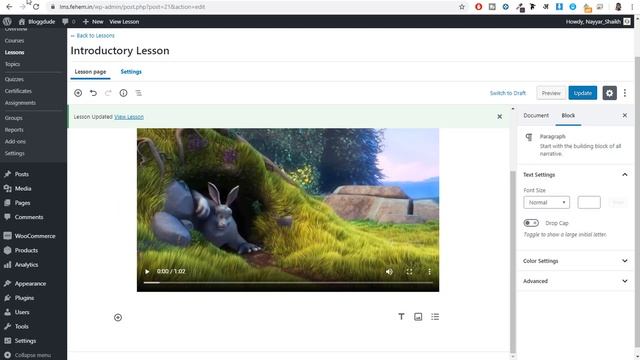
Task: Mute the video volume
Action: point(389,271)
